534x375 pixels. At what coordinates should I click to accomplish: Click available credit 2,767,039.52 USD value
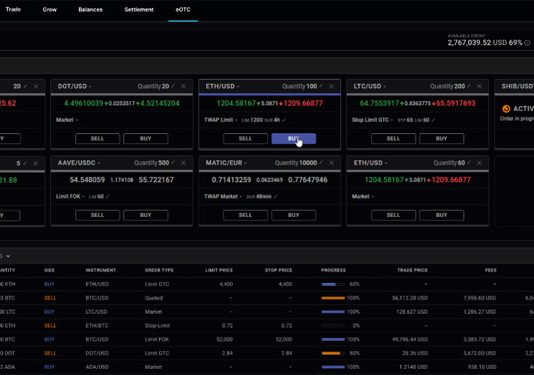tap(477, 43)
